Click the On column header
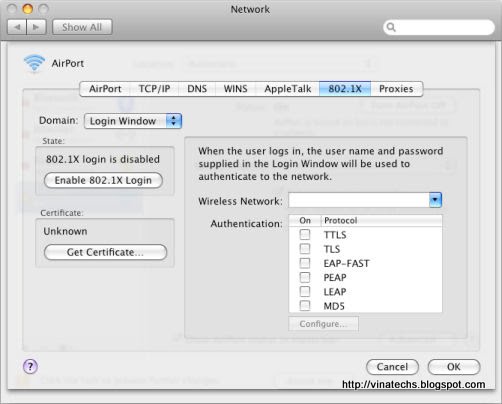This screenshot has width=502, height=404. (305, 220)
